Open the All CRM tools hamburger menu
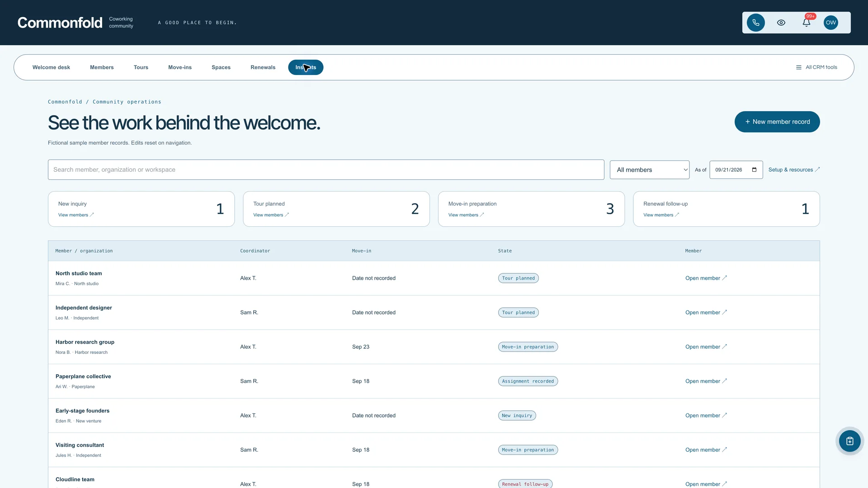 (816, 67)
